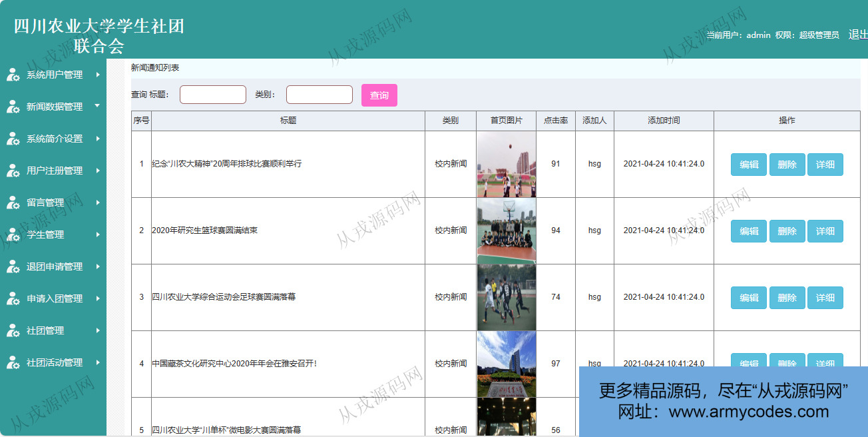Select the icon beside 学生管理
Viewport: 868px width, 437px height.
coord(13,234)
